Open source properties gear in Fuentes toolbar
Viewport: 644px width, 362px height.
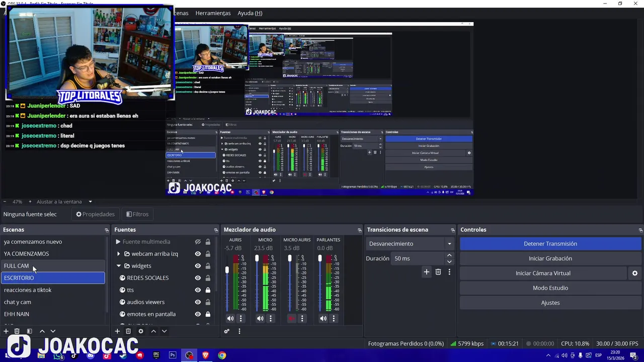coord(141,331)
